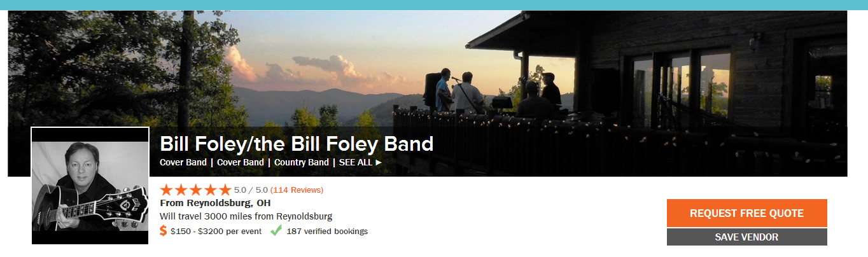The width and height of the screenshot is (868, 257).
Task: Click the $150 - $3200 per event text
Action: pyautogui.click(x=216, y=232)
